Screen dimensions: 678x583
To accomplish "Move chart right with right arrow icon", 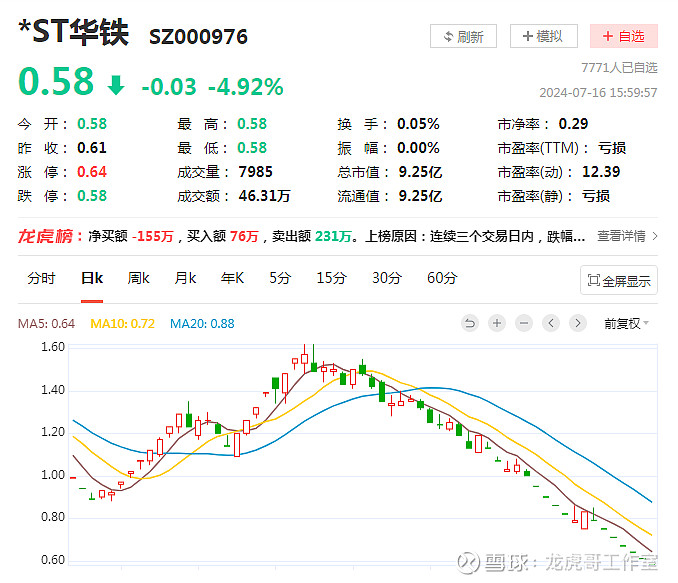I will pos(578,323).
